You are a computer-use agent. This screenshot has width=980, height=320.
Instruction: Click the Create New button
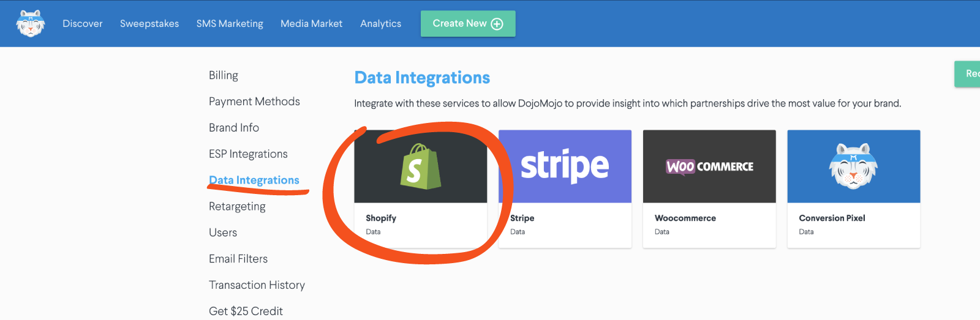pyautogui.click(x=468, y=23)
